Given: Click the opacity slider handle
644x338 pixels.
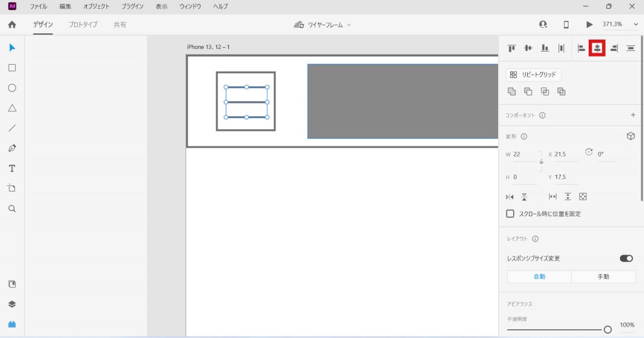Looking at the screenshot, I should 608,329.
